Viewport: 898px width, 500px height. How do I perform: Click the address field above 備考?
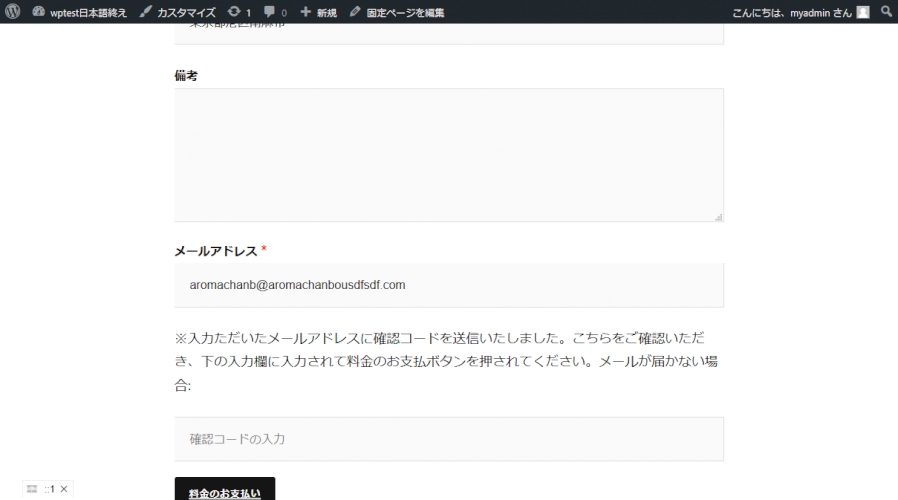(449, 33)
